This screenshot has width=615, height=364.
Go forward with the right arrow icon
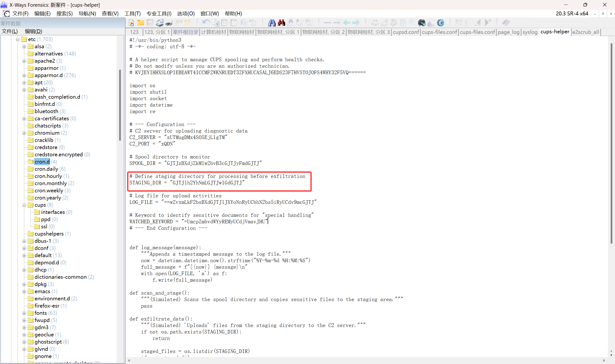coord(356,23)
